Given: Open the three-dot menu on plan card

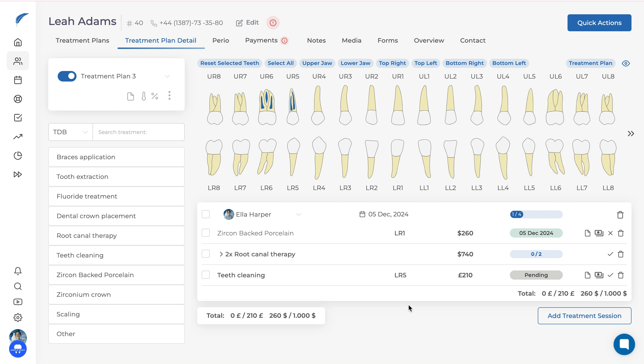Looking at the screenshot, I should [169, 96].
